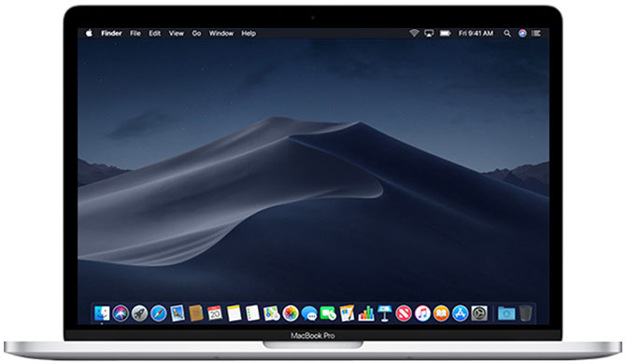This screenshot has height=364, width=626.
Task: Open the Edit menu
Action: coord(155,34)
